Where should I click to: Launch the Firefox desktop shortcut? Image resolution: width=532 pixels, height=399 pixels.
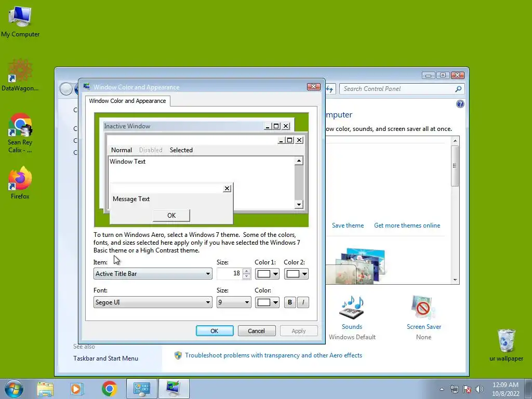pos(20,182)
